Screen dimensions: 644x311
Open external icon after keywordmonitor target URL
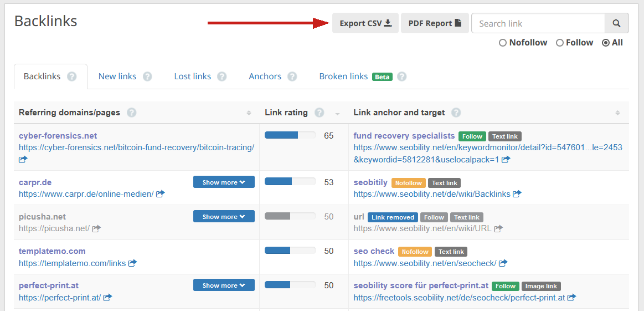(506, 159)
